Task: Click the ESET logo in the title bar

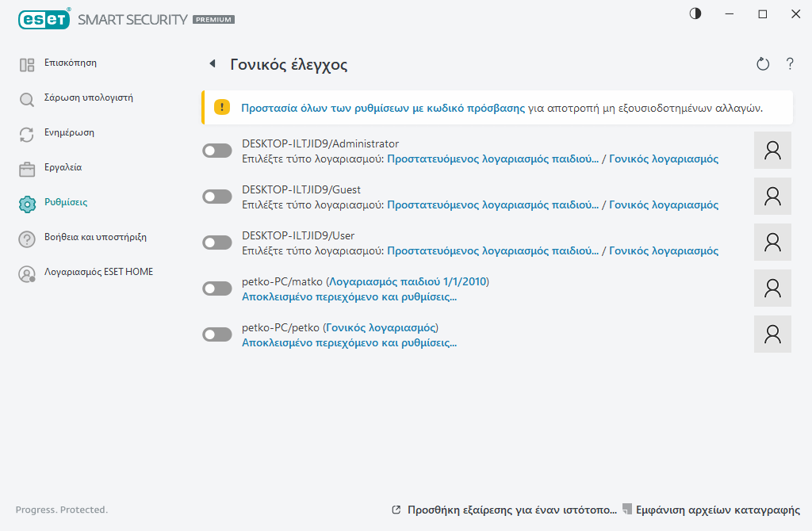Action: [44, 18]
